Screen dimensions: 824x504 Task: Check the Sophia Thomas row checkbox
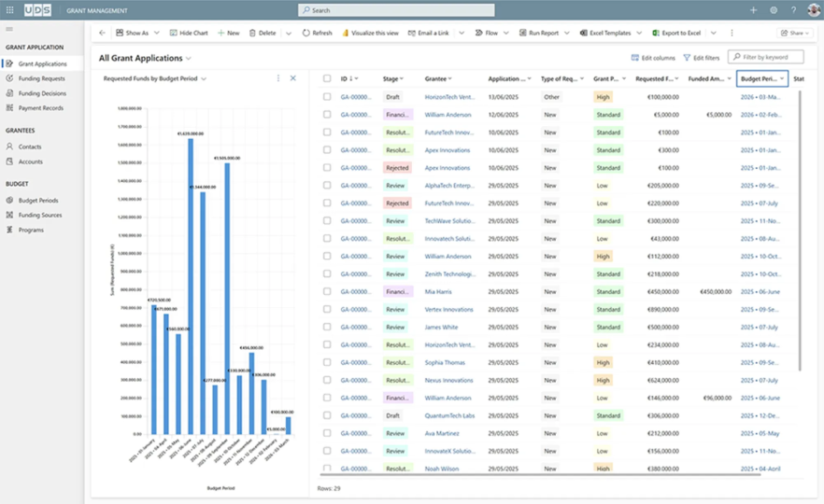click(327, 362)
